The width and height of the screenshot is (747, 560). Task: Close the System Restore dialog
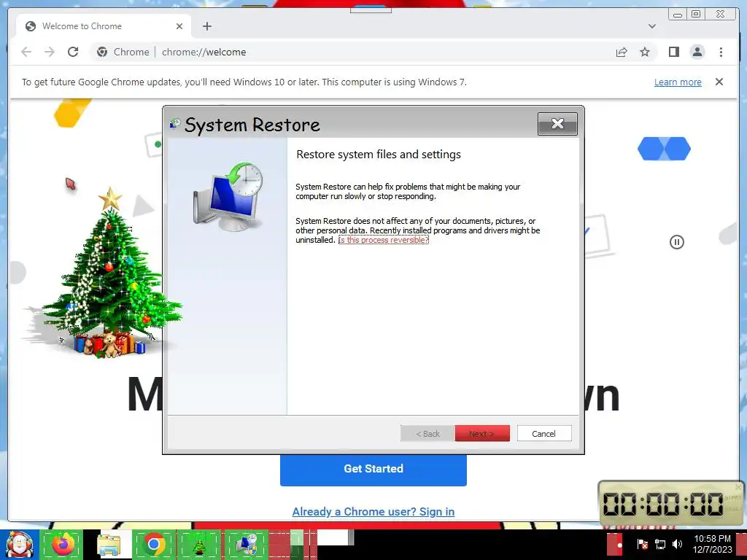557,124
